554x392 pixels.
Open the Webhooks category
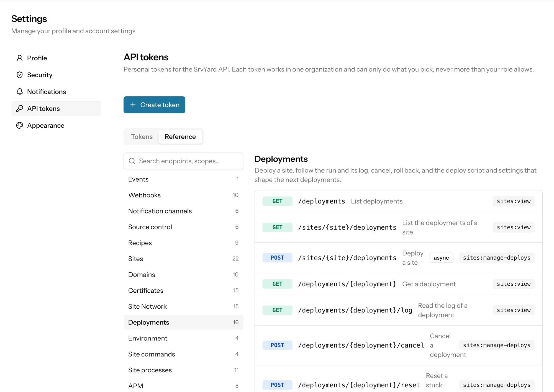click(183, 195)
